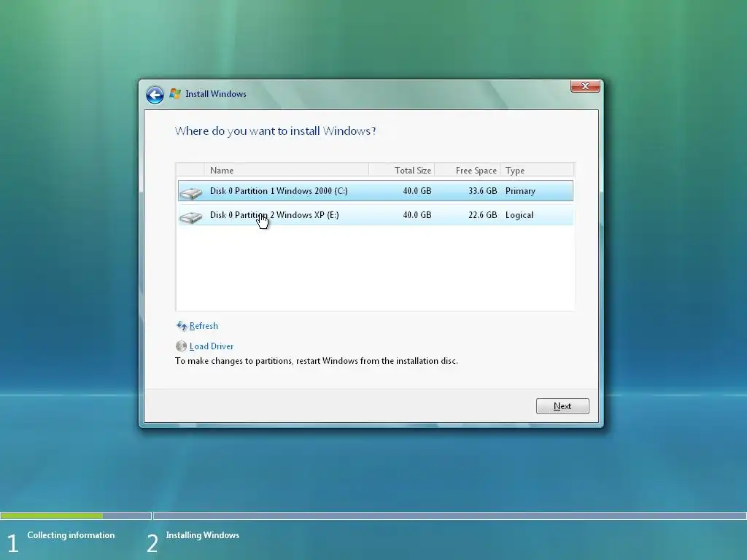Click the drive icon for Windows 2000 partition
This screenshot has height=560, width=747.
click(x=190, y=192)
